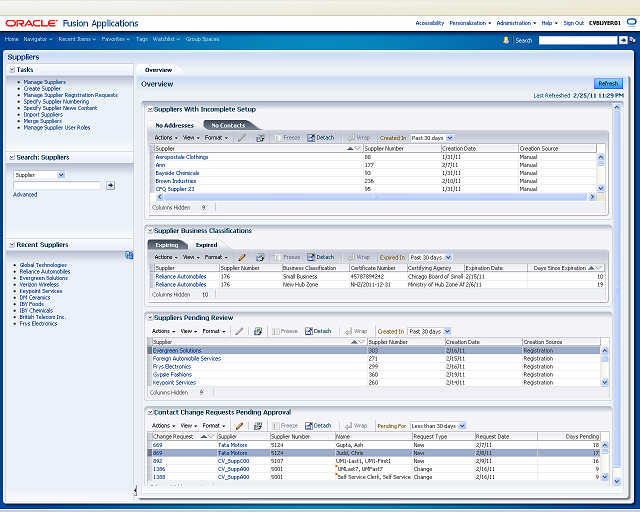Screen dimensions: 640x512
Task: Open the Navigator menu
Action: coord(38,39)
